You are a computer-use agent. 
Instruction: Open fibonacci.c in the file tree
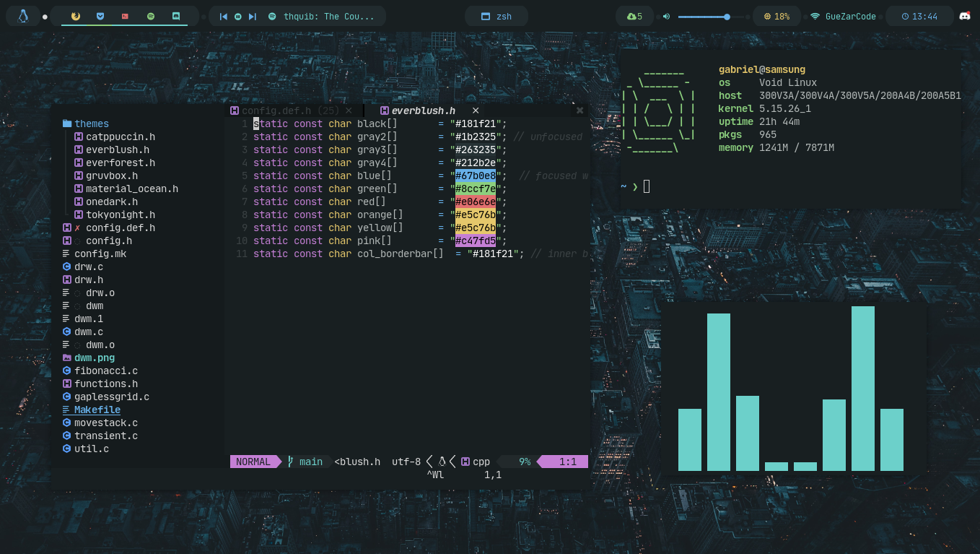pos(106,371)
